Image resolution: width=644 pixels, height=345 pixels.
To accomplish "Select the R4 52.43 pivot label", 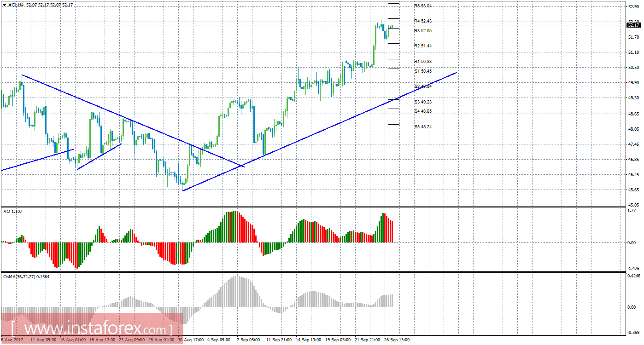I will (x=422, y=21).
